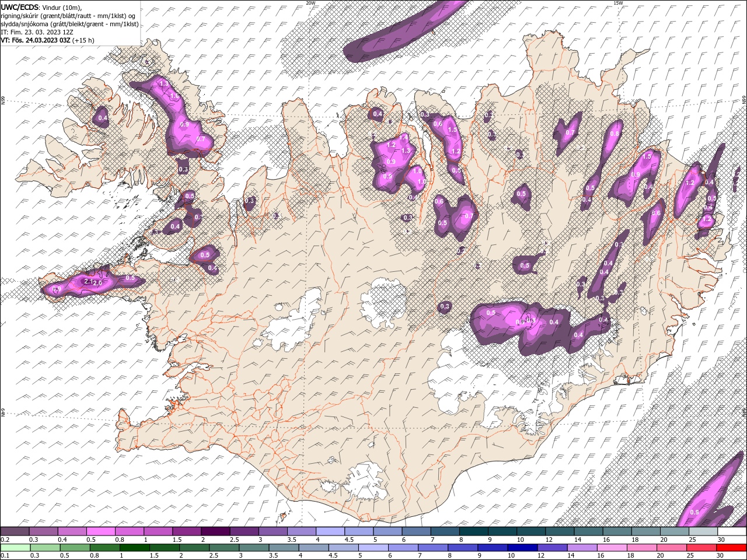This screenshot has height=560, width=747.
Task: Choose the bright red 30 swatch in the bottom legend row
Action: pos(732,548)
